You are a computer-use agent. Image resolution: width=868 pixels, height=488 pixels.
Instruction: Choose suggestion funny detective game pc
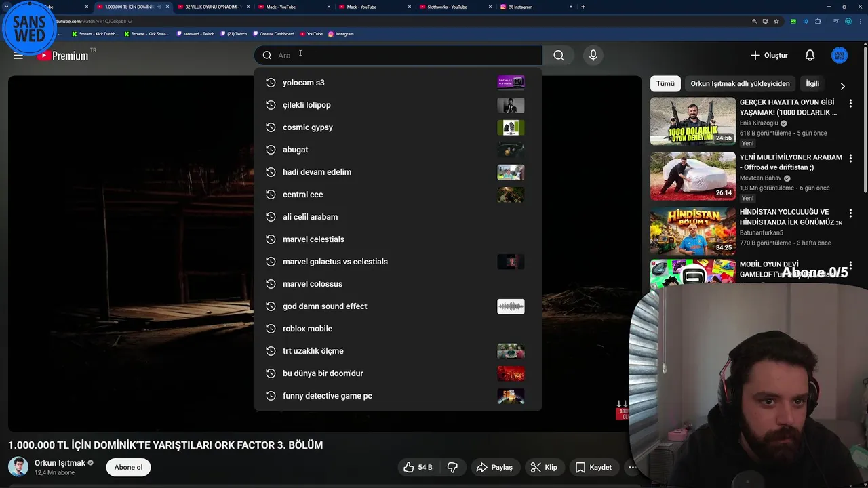[397, 396]
